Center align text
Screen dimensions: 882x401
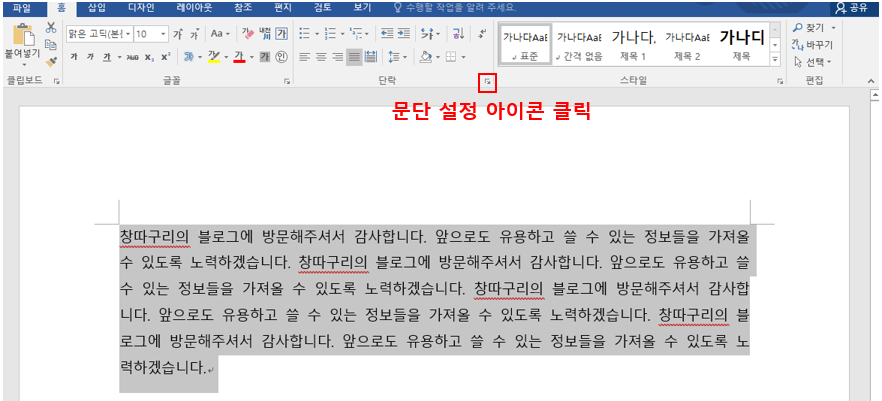(321, 57)
